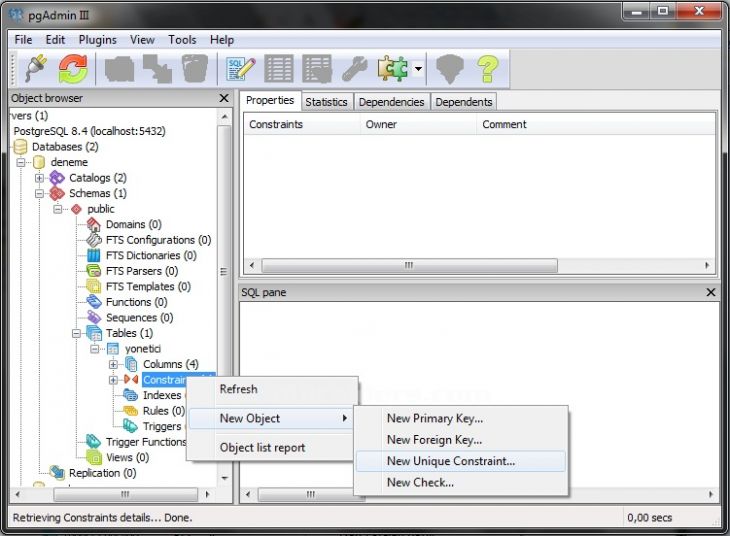Click the guru hint icon

pos(449,69)
